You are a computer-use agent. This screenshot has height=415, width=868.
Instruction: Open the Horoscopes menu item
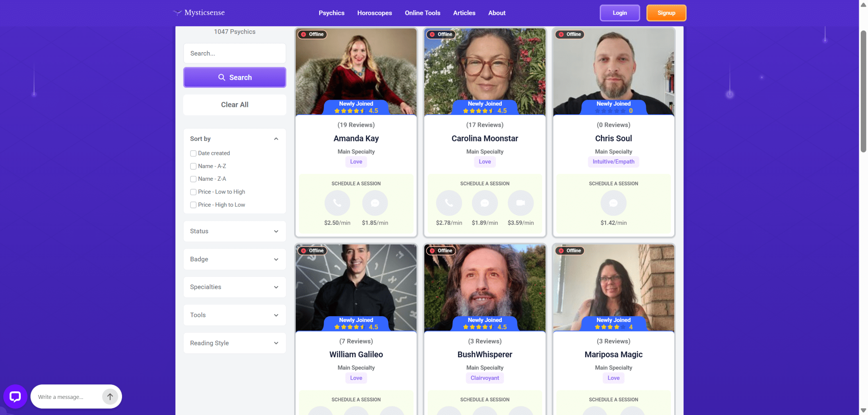pos(374,13)
